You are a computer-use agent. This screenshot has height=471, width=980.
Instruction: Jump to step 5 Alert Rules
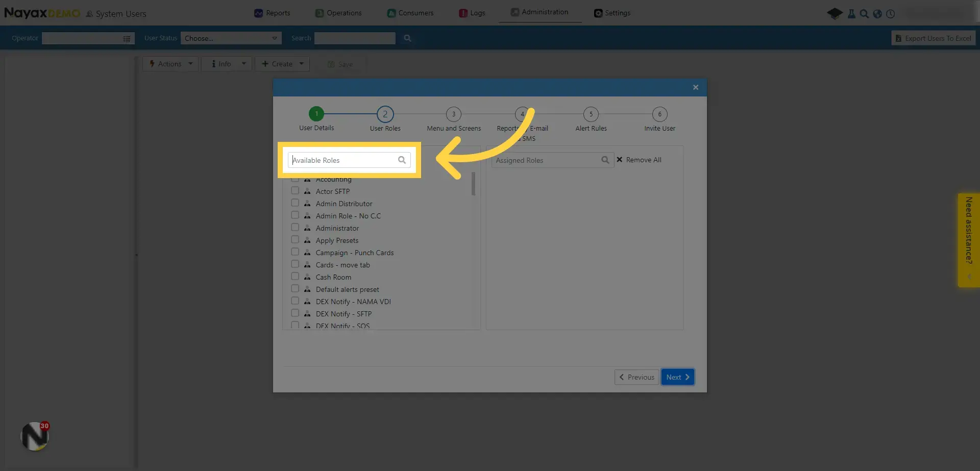click(x=591, y=114)
